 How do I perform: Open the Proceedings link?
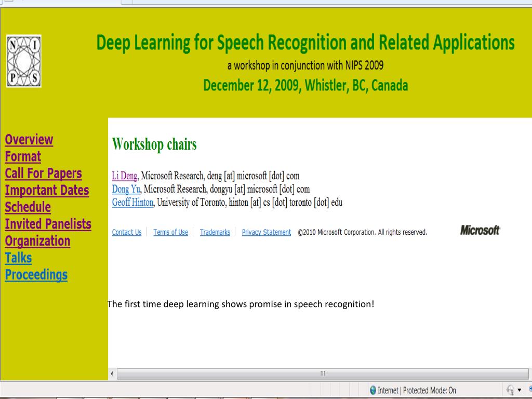pyautogui.click(x=36, y=275)
